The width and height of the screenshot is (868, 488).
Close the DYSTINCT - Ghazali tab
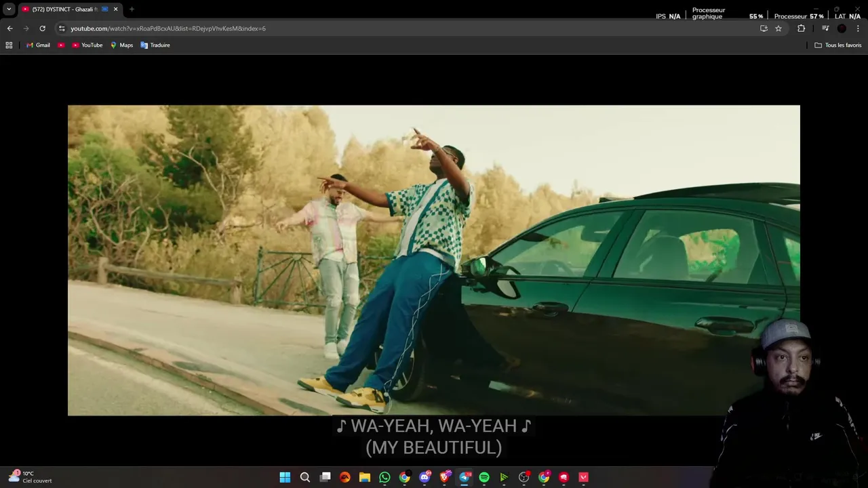point(115,9)
